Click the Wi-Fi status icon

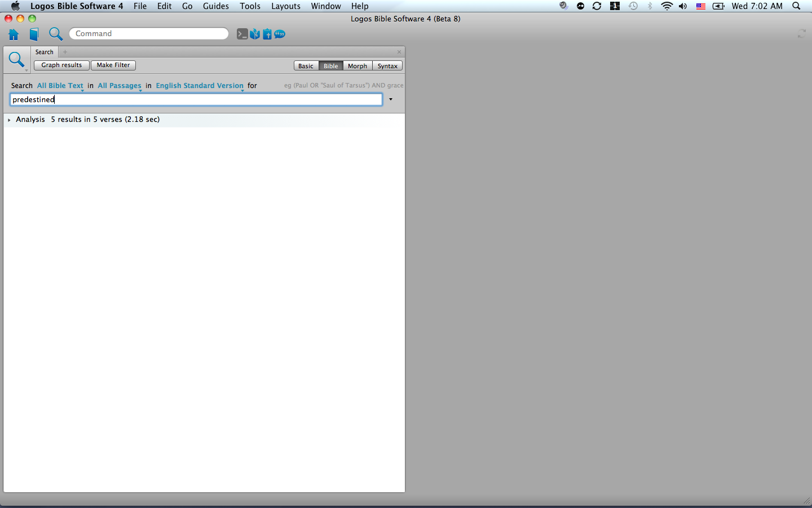pyautogui.click(x=667, y=6)
